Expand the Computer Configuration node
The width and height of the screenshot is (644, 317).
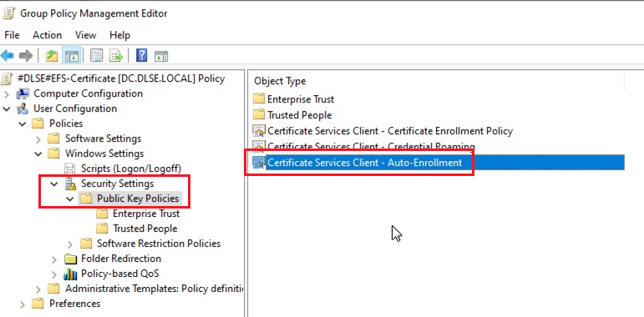tap(6, 94)
